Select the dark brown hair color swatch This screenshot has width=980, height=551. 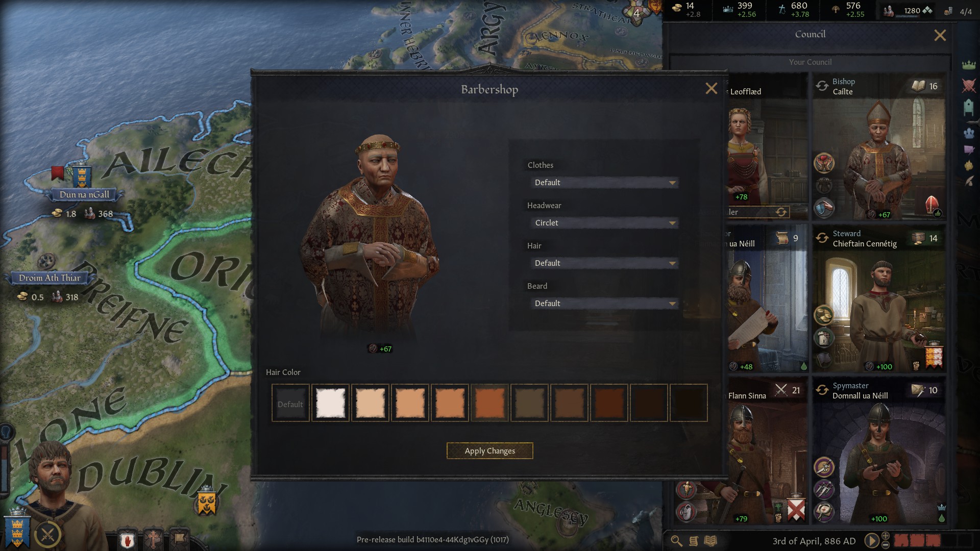648,403
